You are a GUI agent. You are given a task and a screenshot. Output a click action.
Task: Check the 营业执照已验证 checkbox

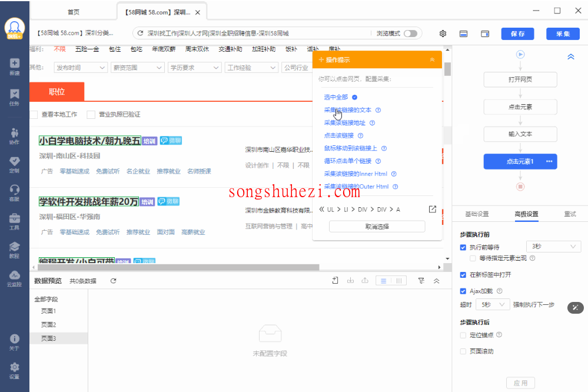tap(91, 114)
